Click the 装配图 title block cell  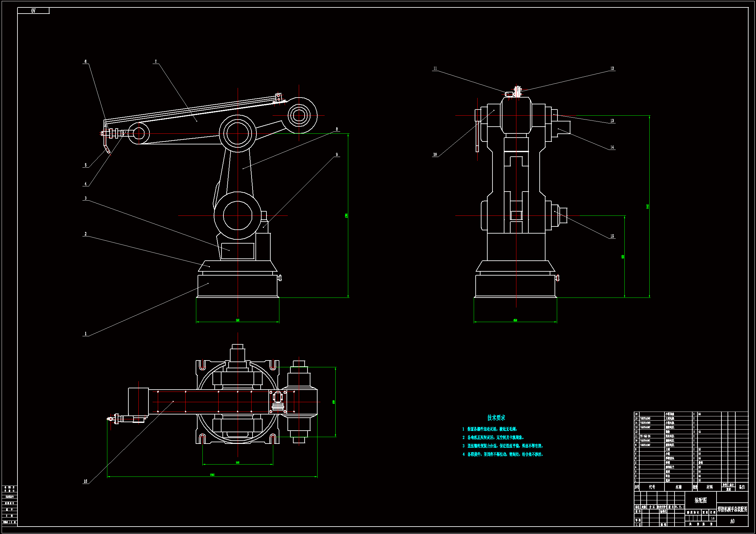(x=700, y=500)
